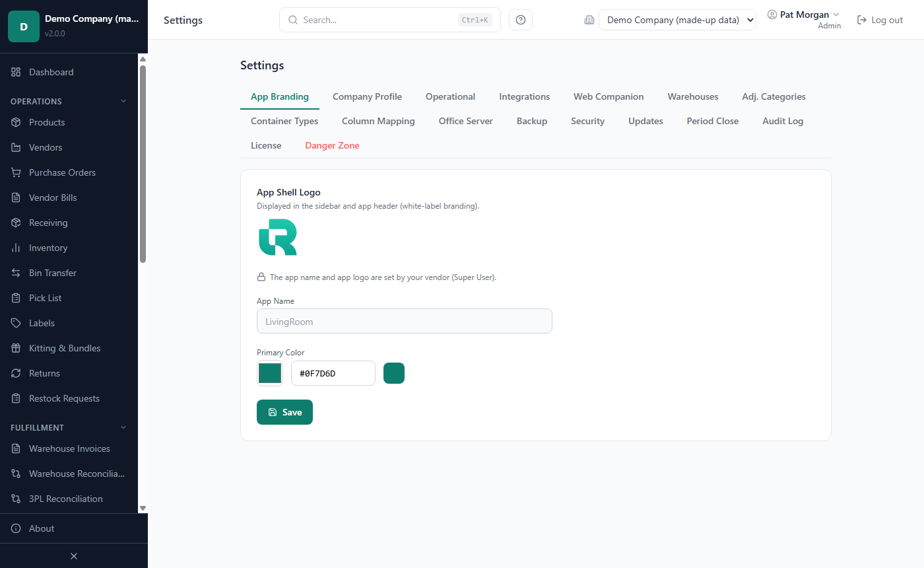Click the Pick List clipboard icon
924x568 pixels.
click(x=16, y=298)
